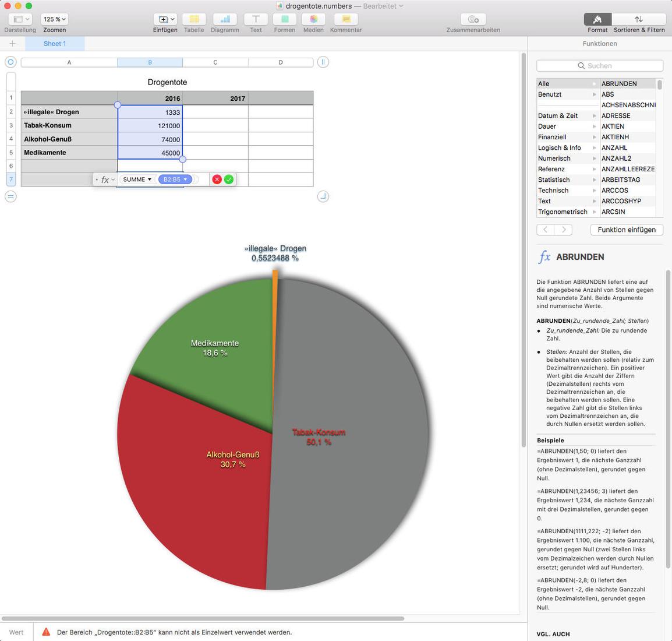
Task: Open the Darstellung view options
Action: (x=20, y=19)
